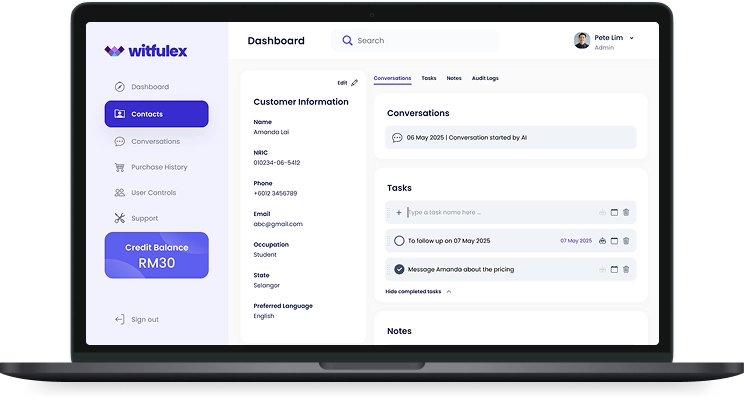Toggle the AI robot icon on the follow-up task
744x400 pixels.
tap(602, 241)
